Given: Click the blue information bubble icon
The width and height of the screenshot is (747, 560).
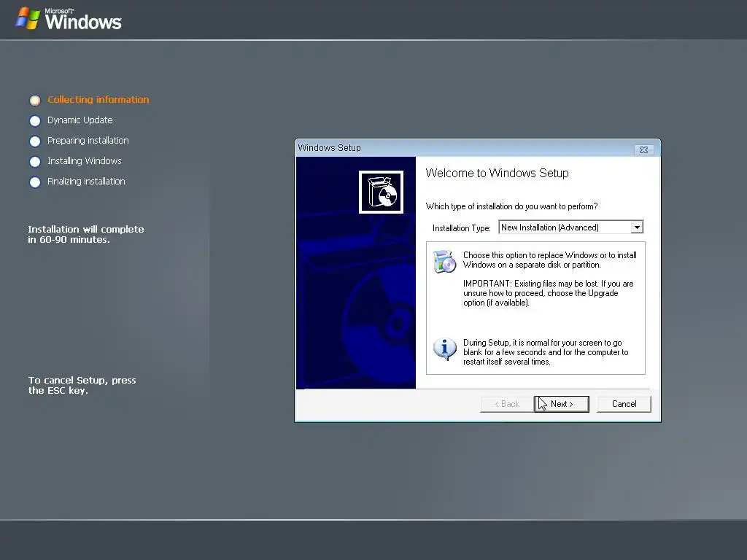Looking at the screenshot, I should click(444, 349).
